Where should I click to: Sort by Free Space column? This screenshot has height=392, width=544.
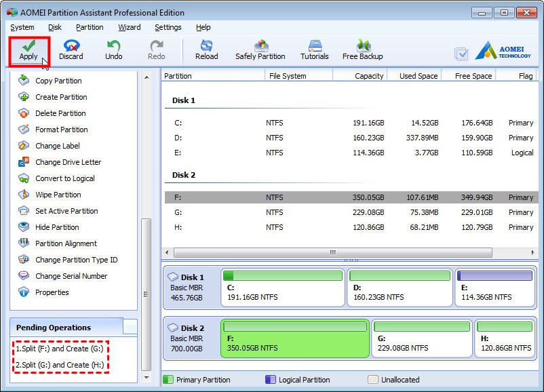coord(468,76)
